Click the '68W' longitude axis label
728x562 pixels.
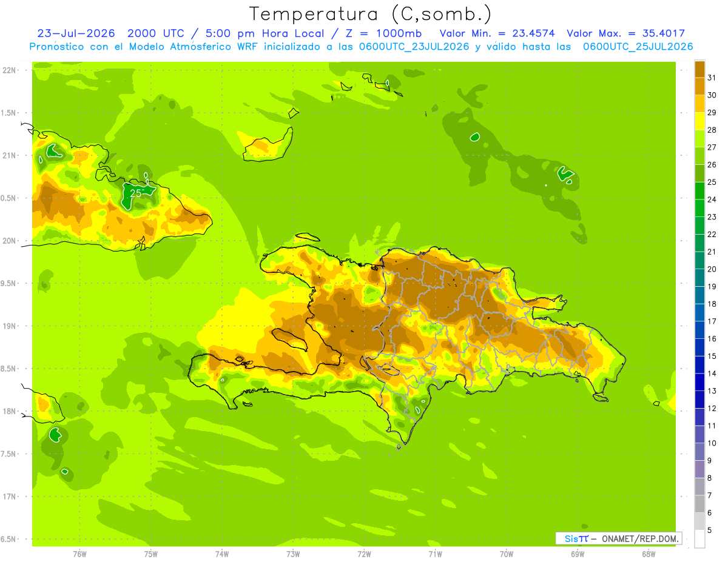coord(649,554)
